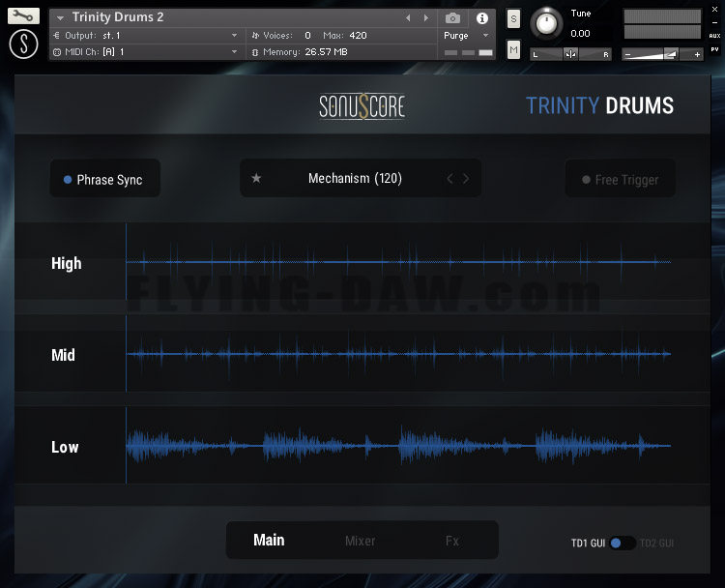The height and width of the screenshot is (588, 725).
Task: Increase volume with the plus icon
Action: 697,54
